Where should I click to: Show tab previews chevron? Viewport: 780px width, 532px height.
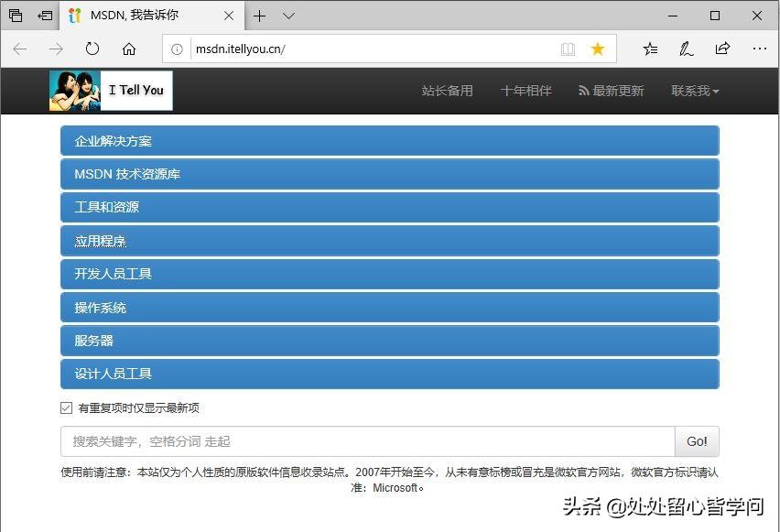pyautogui.click(x=288, y=16)
